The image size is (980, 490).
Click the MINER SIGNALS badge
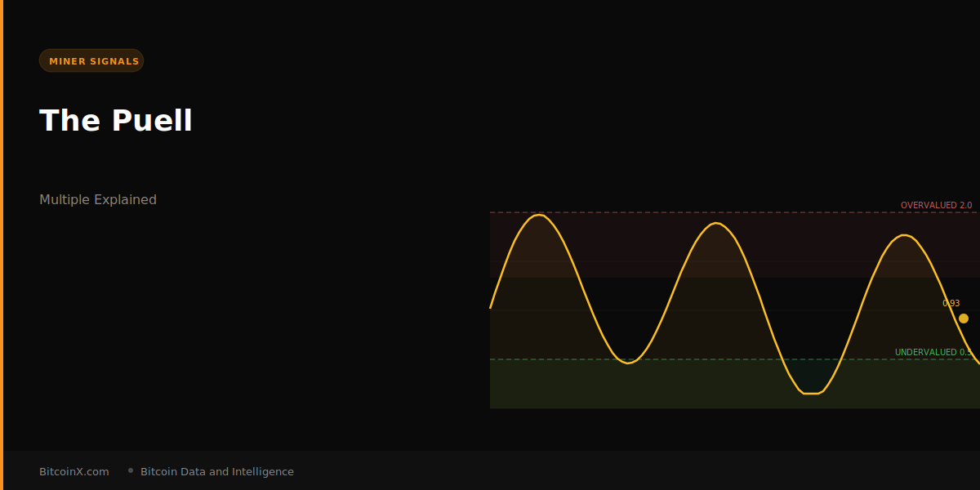(x=91, y=60)
